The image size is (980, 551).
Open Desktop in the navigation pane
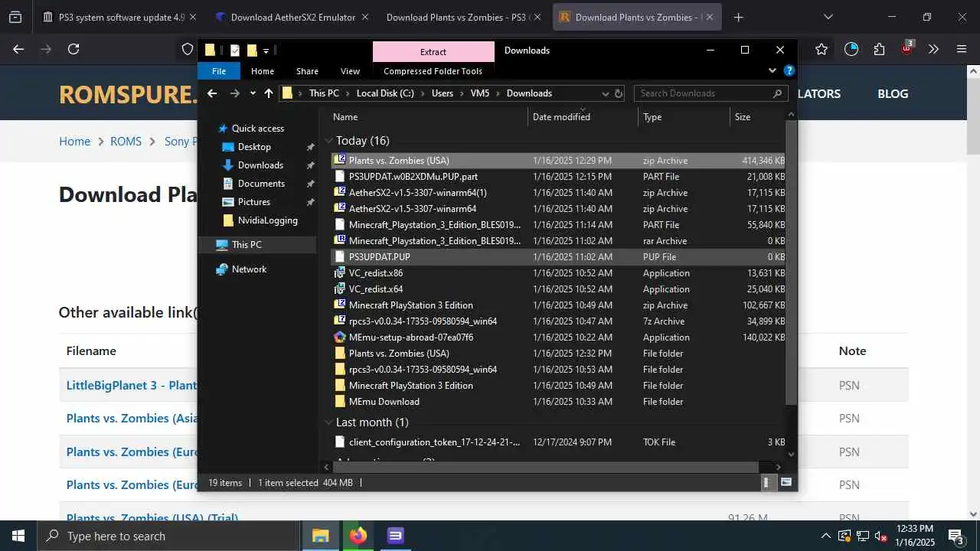click(254, 147)
